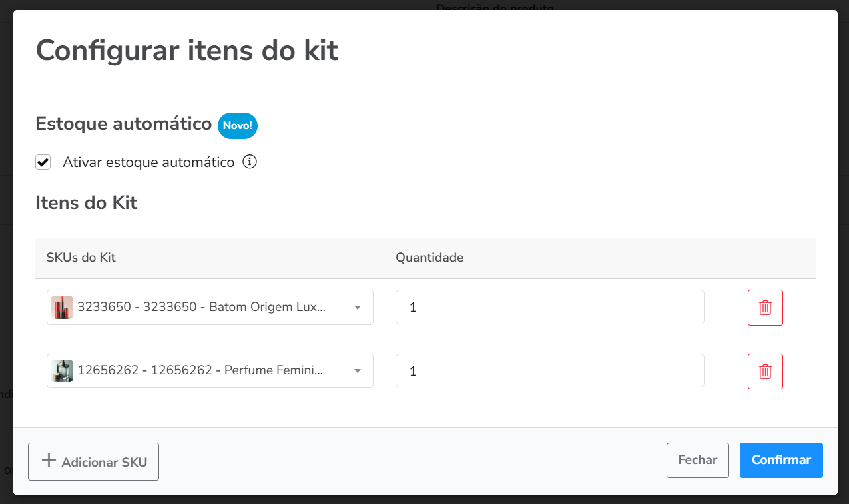Screen dimensions: 849x504
Task: Expand the Batom Origem SKU dropdown arrow
Action: coord(358,308)
